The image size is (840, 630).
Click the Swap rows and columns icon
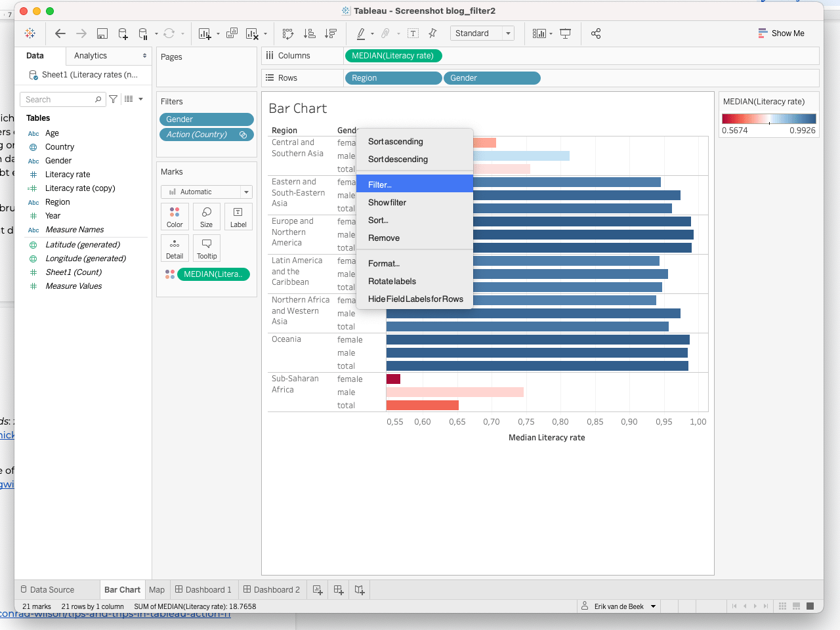point(288,33)
